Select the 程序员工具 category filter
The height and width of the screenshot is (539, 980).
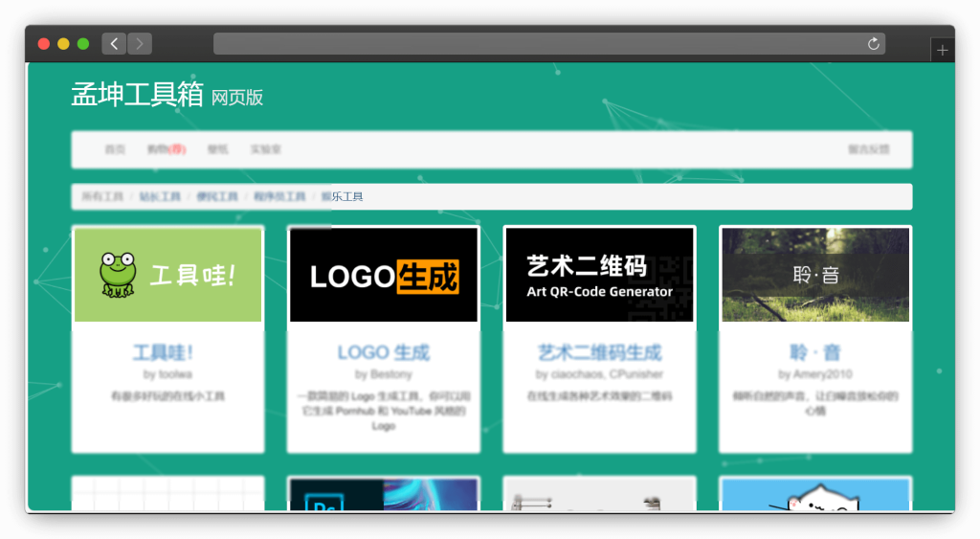(279, 196)
